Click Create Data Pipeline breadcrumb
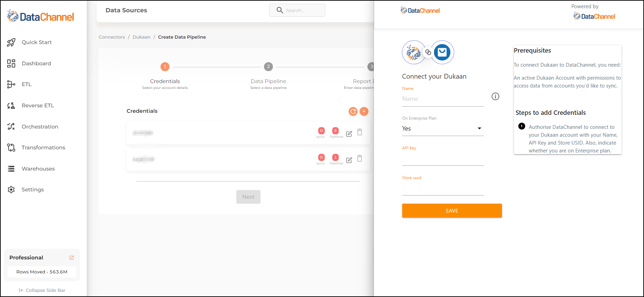This screenshot has width=644, height=297. pyautogui.click(x=182, y=37)
